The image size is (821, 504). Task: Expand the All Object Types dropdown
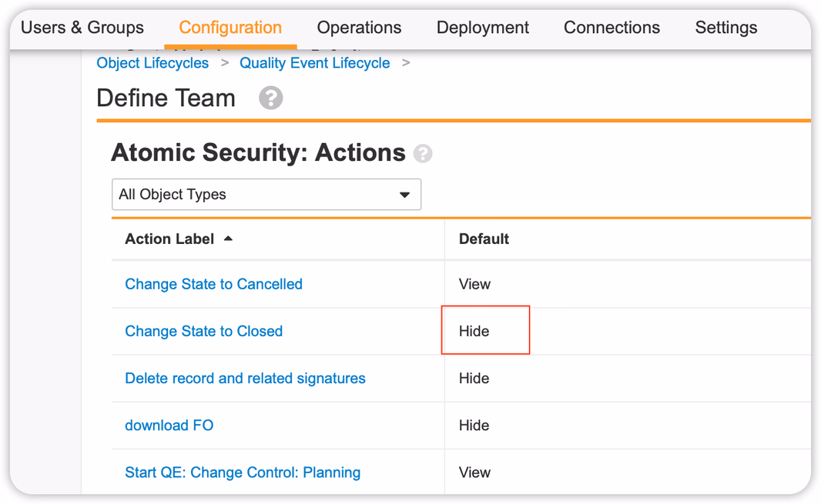[266, 194]
